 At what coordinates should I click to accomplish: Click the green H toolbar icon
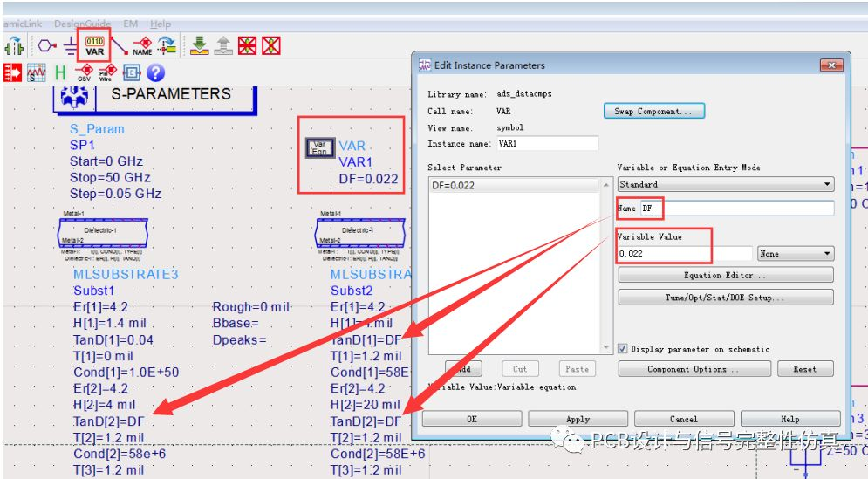point(60,72)
